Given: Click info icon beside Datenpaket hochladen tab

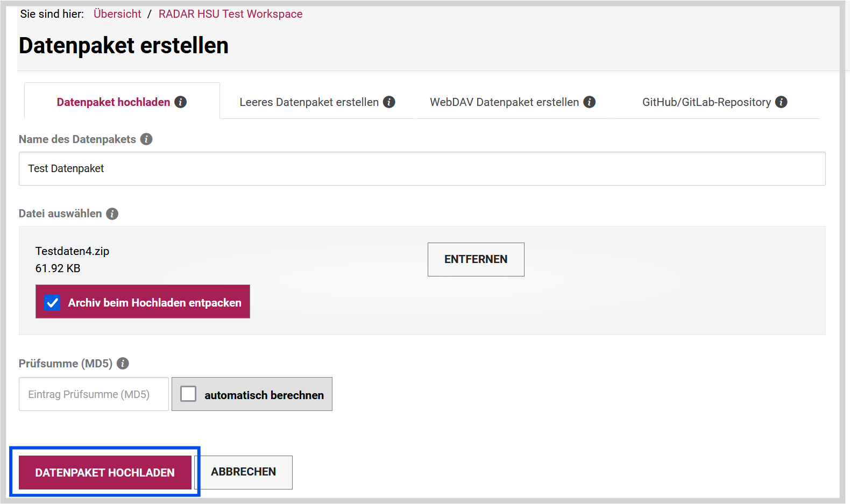Looking at the screenshot, I should coord(181,102).
